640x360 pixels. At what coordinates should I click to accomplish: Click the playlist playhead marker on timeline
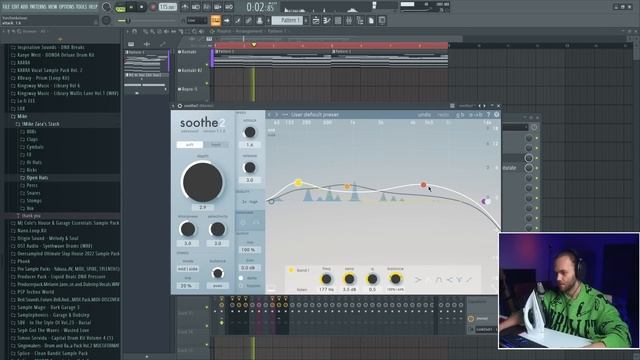click(254, 44)
